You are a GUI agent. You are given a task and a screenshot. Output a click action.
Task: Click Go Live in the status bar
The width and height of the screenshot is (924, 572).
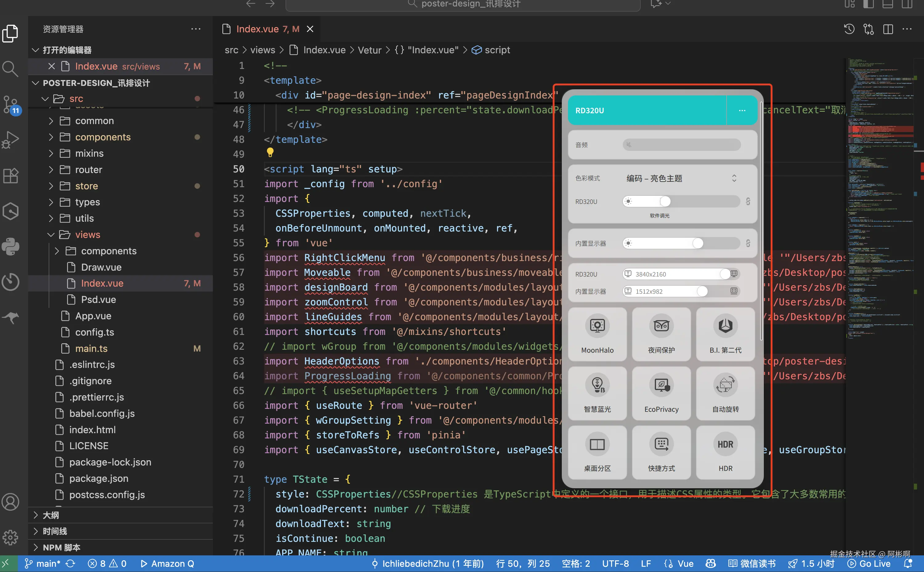tap(869, 564)
